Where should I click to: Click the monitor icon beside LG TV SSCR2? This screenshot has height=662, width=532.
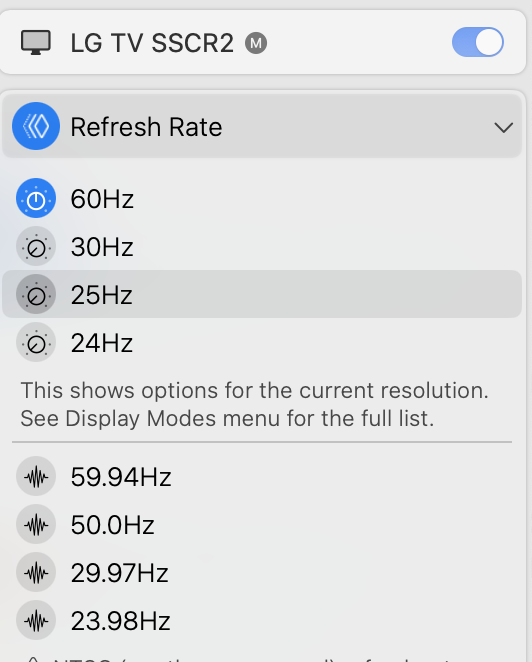tap(36, 43)
